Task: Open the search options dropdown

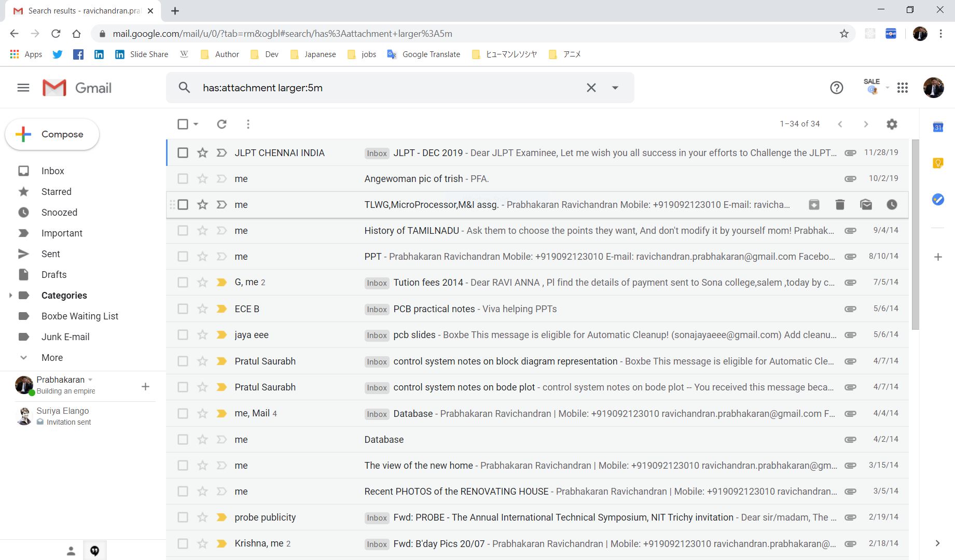Action: coord(615,88)
